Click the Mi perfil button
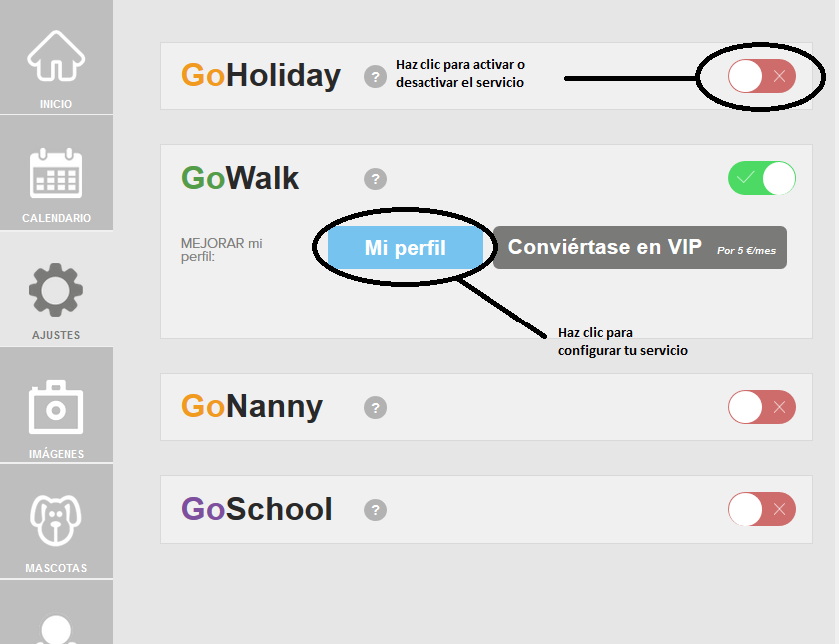839x644 pixels. [406, 248]
